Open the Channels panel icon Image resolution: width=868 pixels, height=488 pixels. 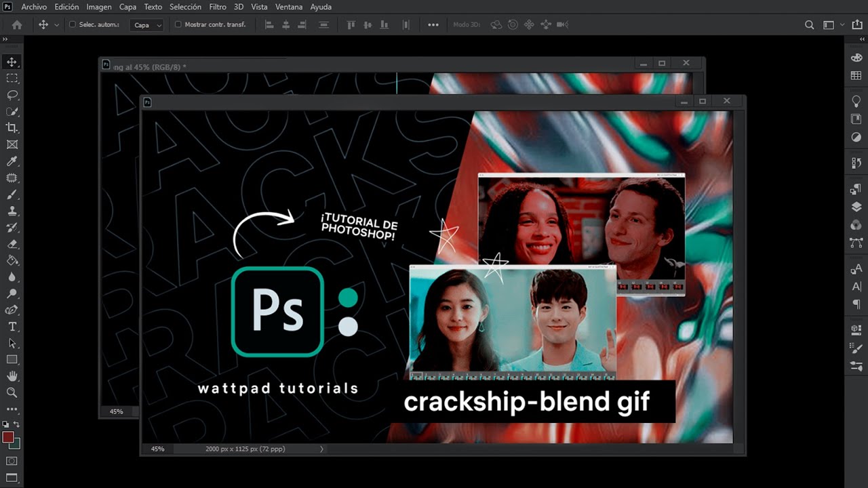coord(856,225)
